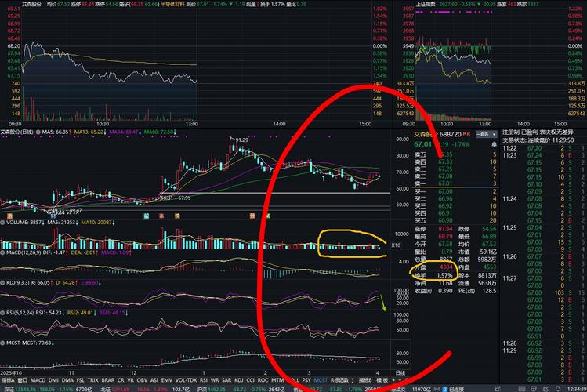Open settings circle beside MACD(12,26,9) title
The height and width of the screenshot is (392, 587).
coord(2,252)
